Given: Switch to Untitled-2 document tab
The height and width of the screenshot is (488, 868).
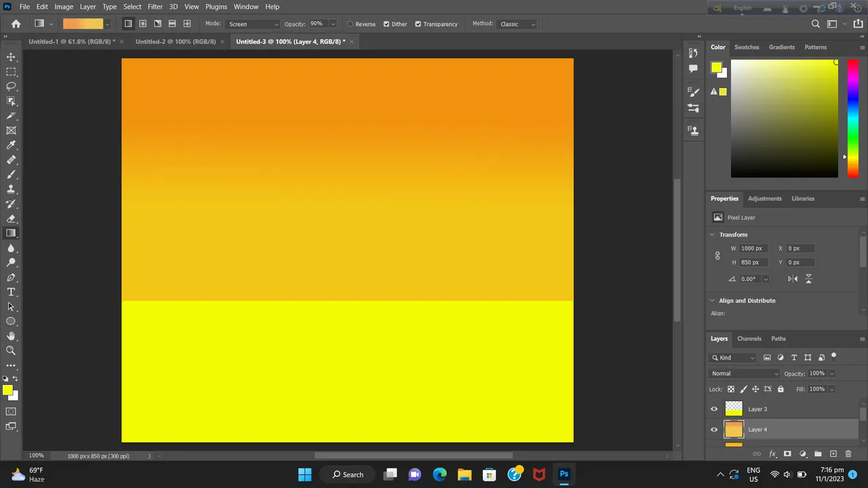Looking at the screenshot, I should pyautogui.click(x=176, y=41).
